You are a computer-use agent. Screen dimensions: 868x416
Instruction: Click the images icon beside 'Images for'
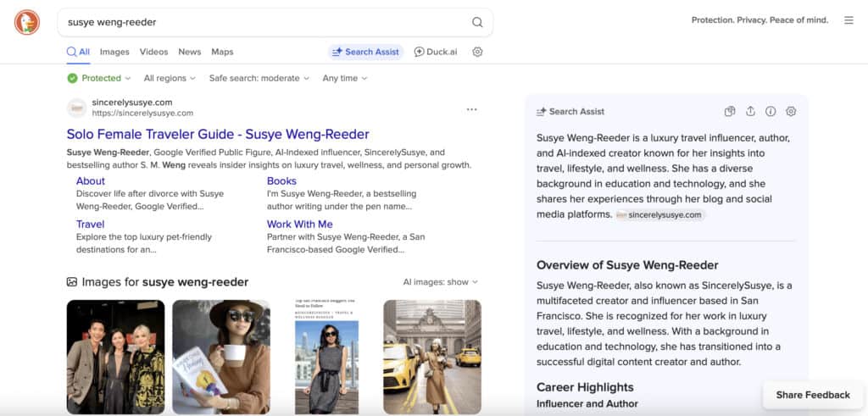tap(72, 282)
